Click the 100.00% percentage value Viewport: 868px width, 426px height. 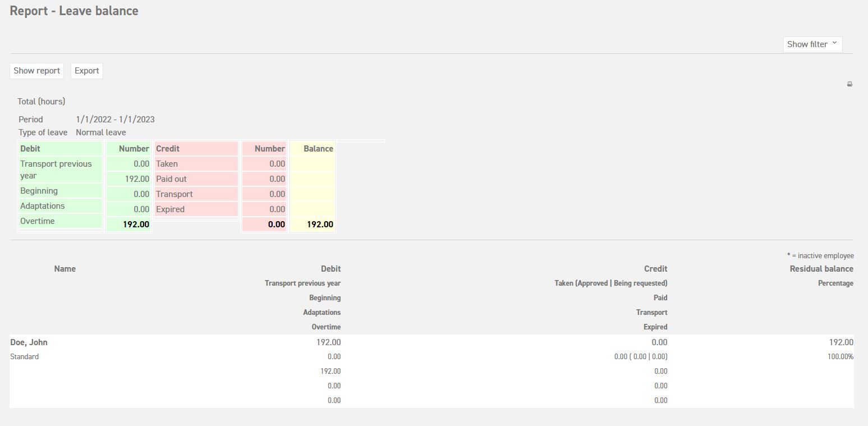tap(840, 357)
